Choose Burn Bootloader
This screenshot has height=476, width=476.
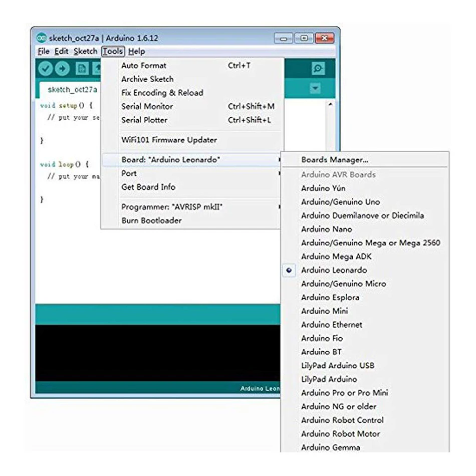click(x=191, y=220)
